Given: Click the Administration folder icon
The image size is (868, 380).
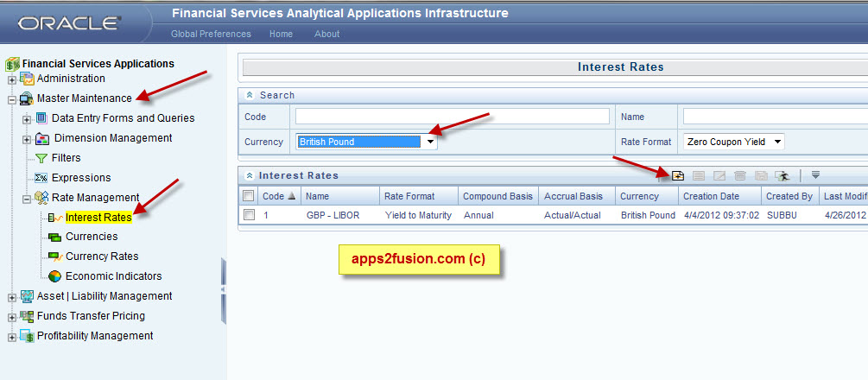Looking at the screenshot, I should [x=27, y=79].
